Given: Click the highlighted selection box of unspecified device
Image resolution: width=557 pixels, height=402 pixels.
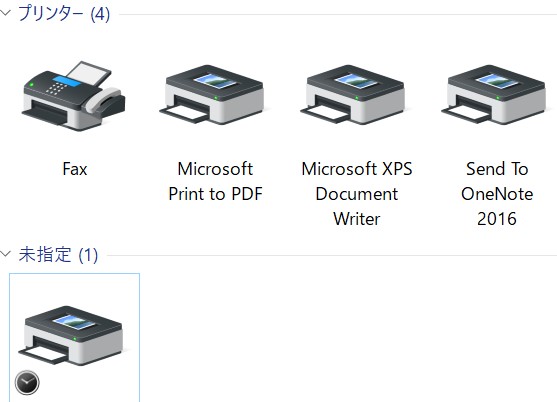Looking at the screenshot, I should [74, 337].
